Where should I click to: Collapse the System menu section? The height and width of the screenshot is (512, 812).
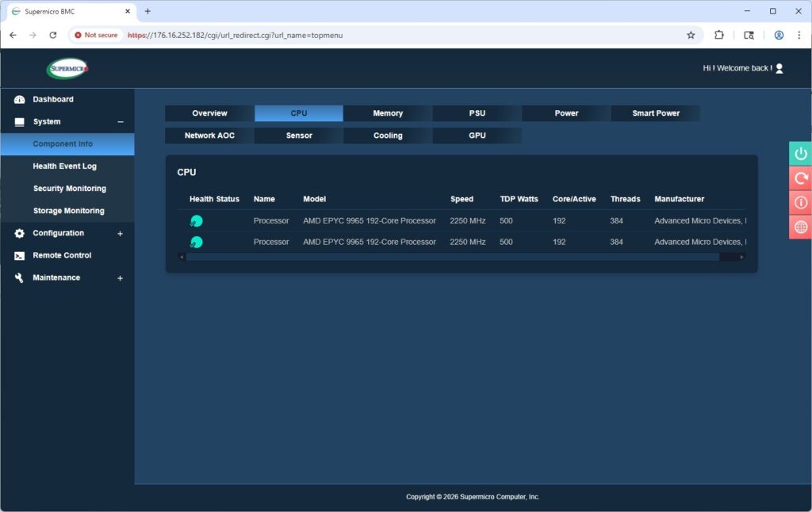point(121,122)
